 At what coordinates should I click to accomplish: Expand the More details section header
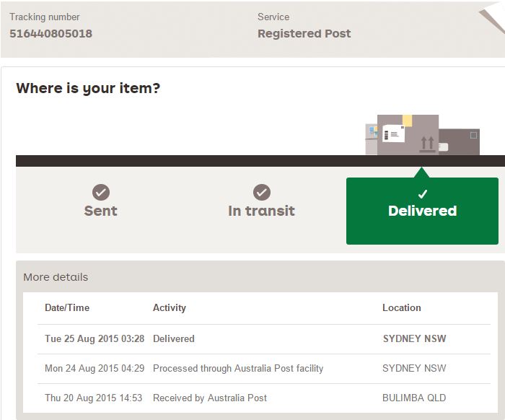(x=56, y=277)
